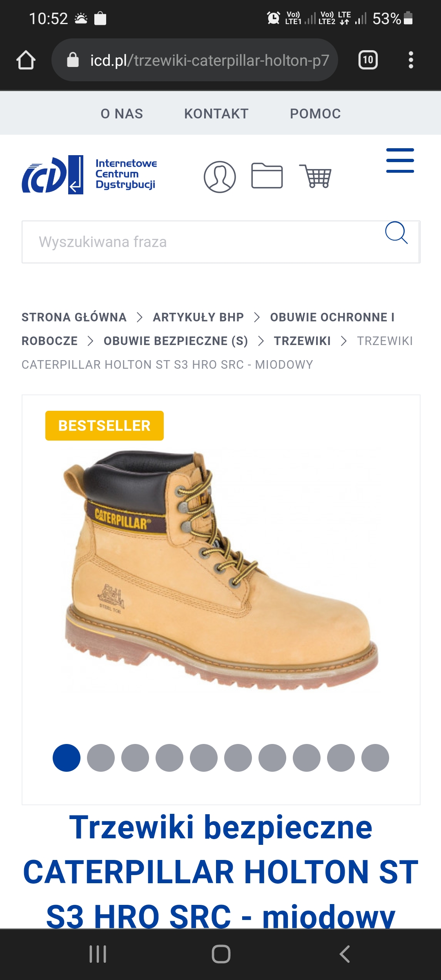Open the POMOC menu item
The height and width of the screenshot is (980, 441).
(x=315, y=114)
